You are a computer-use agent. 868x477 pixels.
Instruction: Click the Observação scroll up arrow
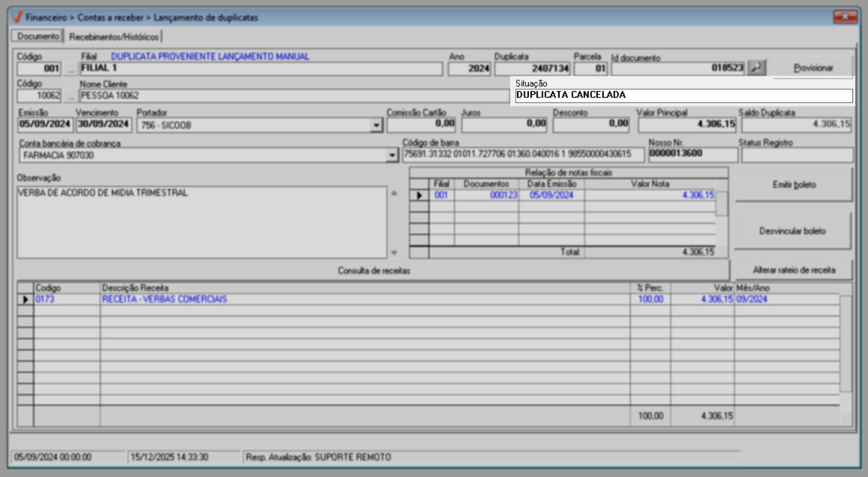tap(394, 193)
